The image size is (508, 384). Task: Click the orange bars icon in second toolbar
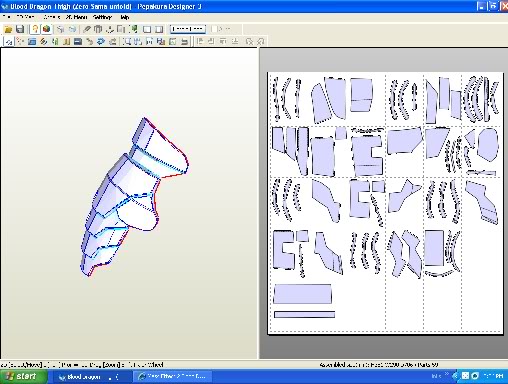[x=66, y=42]
